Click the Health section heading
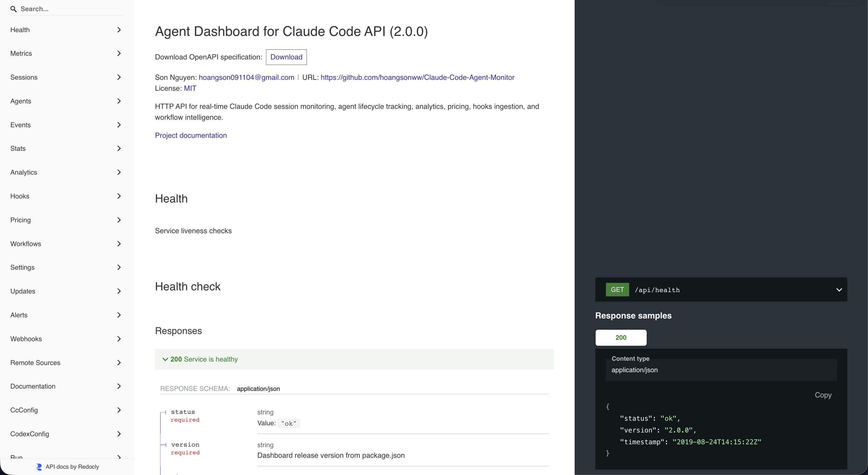 [171, 199]
